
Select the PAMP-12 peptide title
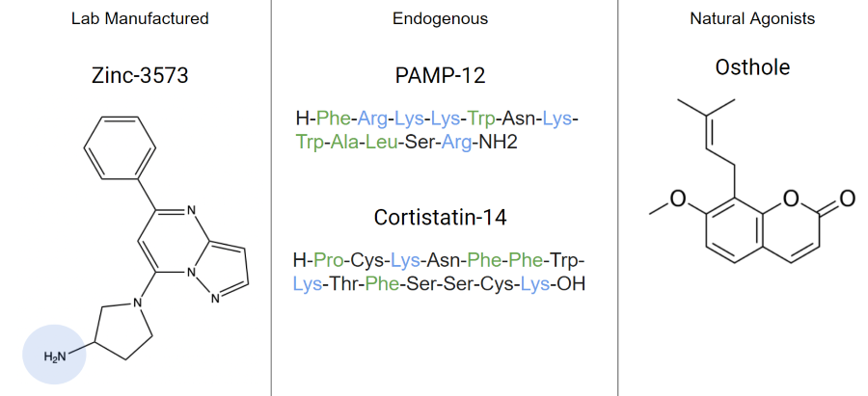[440, 77]
